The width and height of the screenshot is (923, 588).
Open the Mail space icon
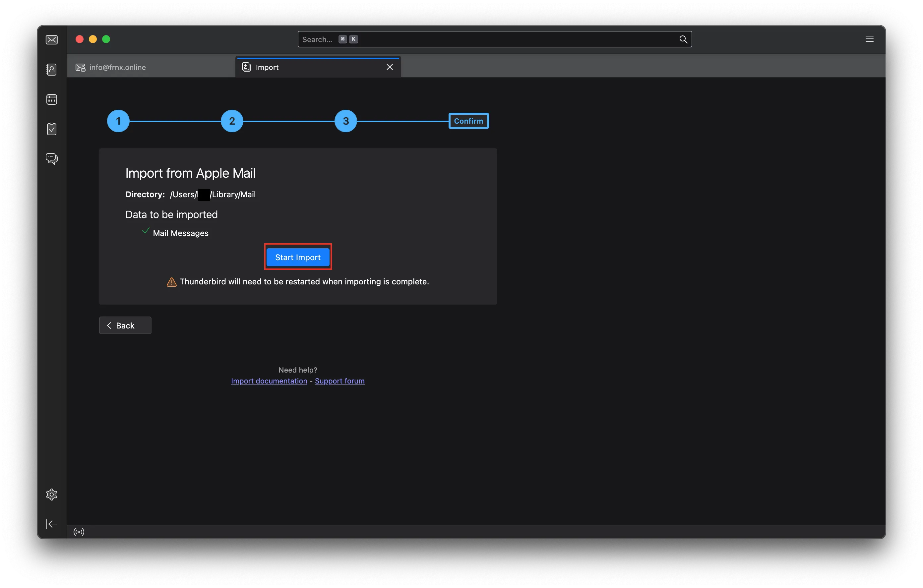tap(51, 40)
